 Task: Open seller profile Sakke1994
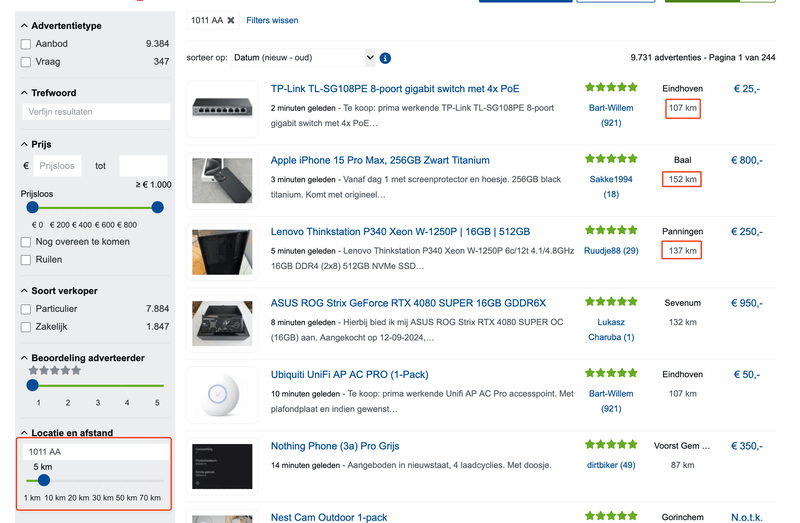(x=611, y=179)
